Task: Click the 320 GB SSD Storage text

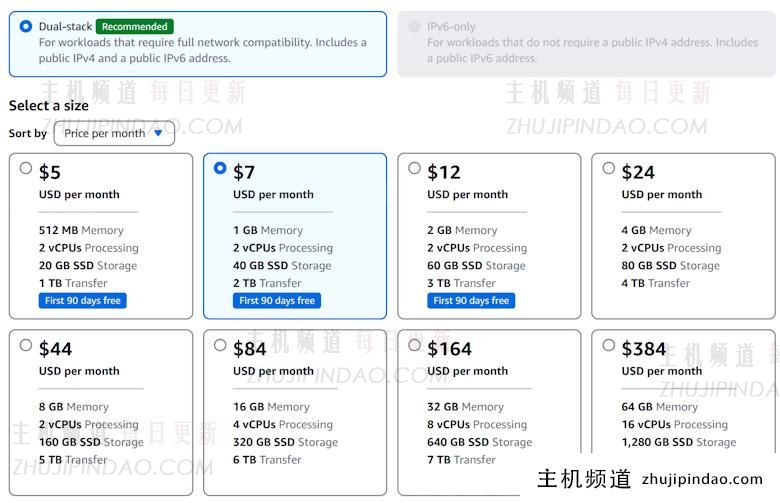Action: tap(286, 442)
